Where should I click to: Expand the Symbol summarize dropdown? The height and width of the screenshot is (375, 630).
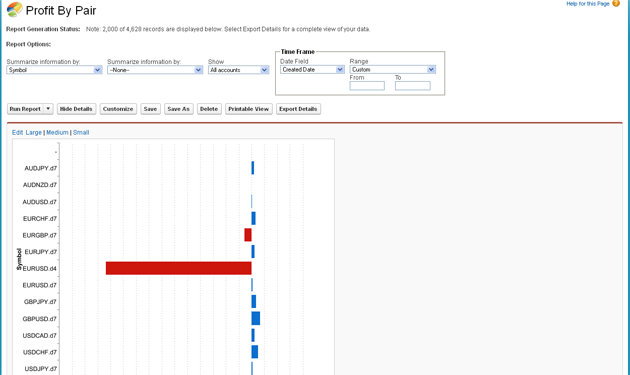(x=54, y=70)
